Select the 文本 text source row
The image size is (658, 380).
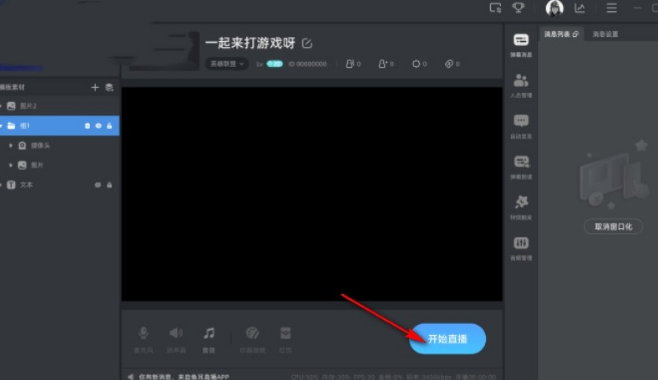pos(60,185)
